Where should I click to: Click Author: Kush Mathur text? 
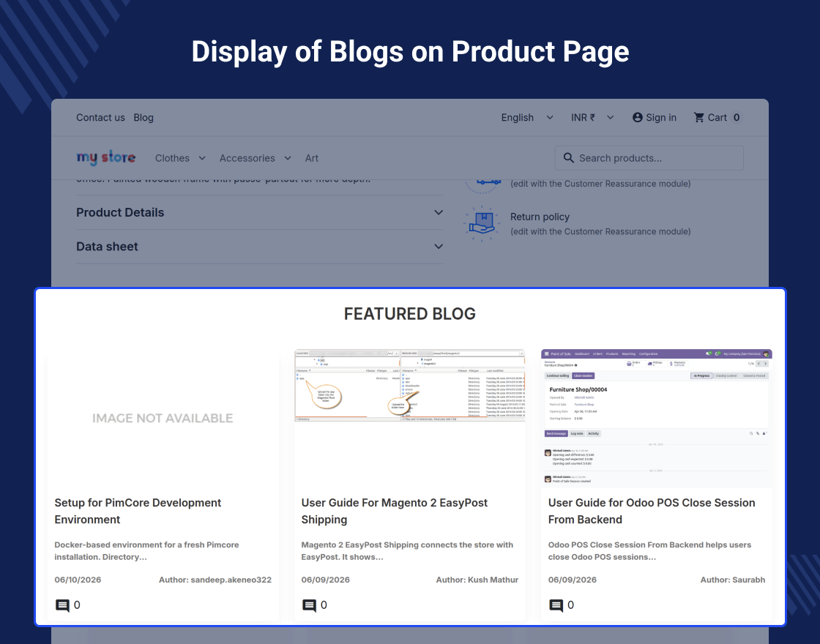coord(477,580)
